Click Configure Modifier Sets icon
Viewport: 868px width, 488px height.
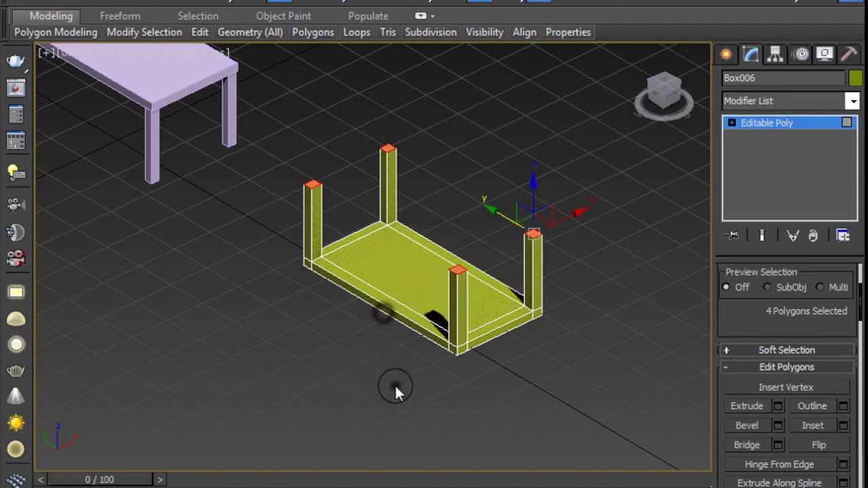coord(843,235)
